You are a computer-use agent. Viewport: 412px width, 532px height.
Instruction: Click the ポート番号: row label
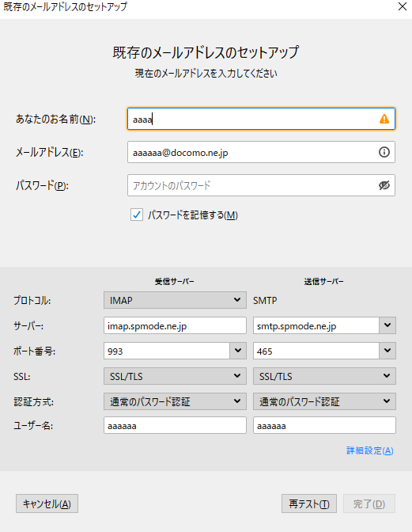tap(34, 351)
